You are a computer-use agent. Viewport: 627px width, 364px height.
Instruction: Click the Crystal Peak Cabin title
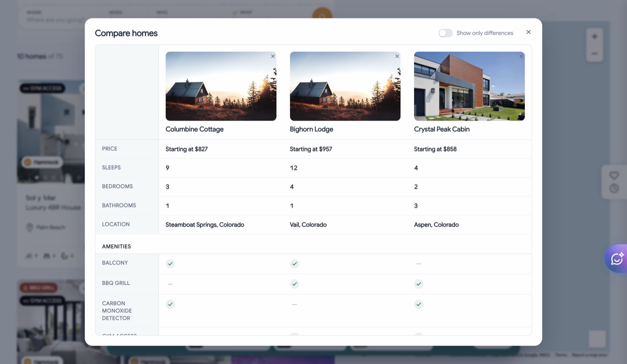click(442, 129)
